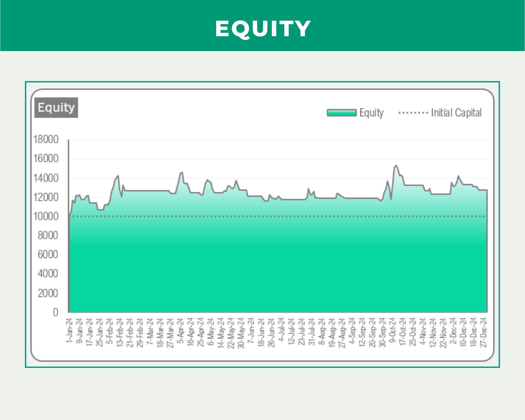Viewport: 525px width, 420px height.
Task: Click the 14000 y-axis label
Action: click(46, 178)
